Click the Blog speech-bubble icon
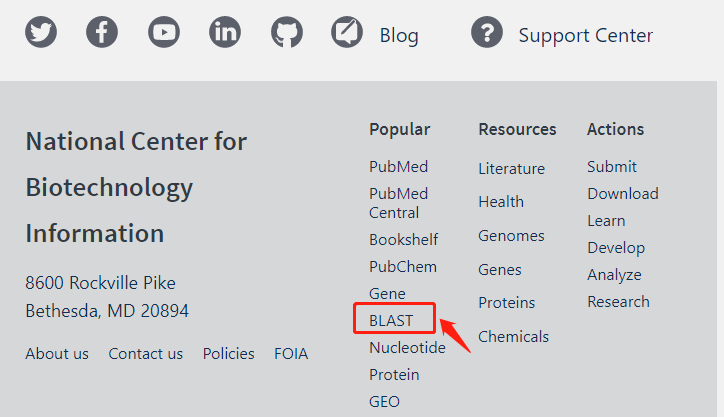This screenshot has height=417, width=724. coord(347,32)
